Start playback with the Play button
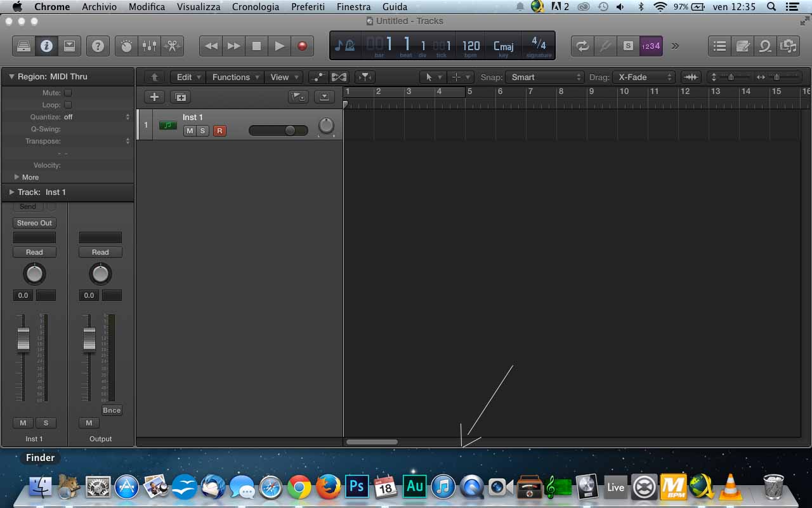Viewport: 812px width, 508px height. (x=280, y=46)
